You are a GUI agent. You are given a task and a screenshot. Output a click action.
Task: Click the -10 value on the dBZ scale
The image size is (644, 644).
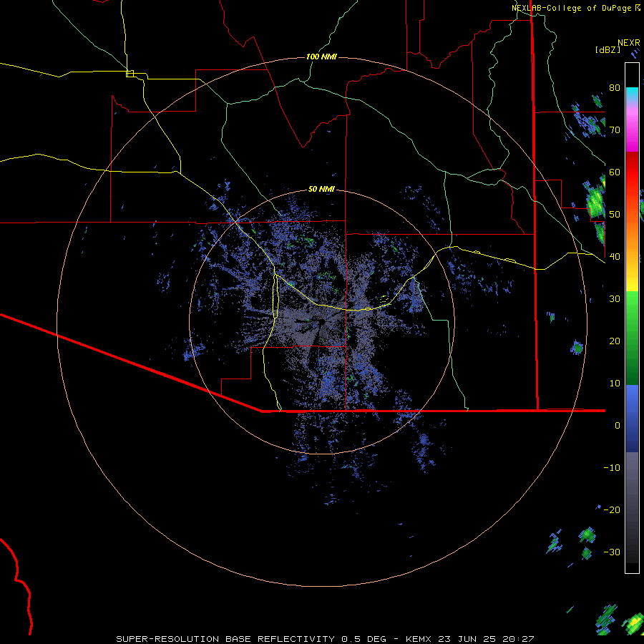click(x=612, y=468)
